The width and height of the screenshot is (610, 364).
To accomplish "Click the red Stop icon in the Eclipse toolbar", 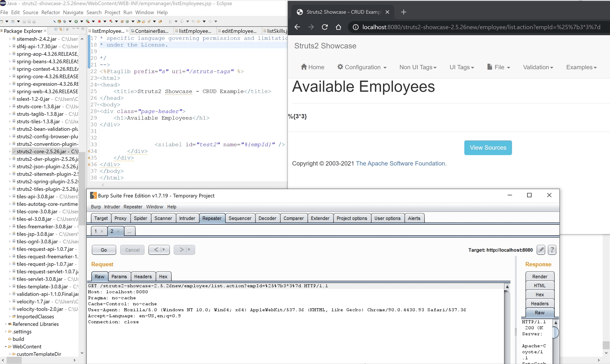I will 99,21.
